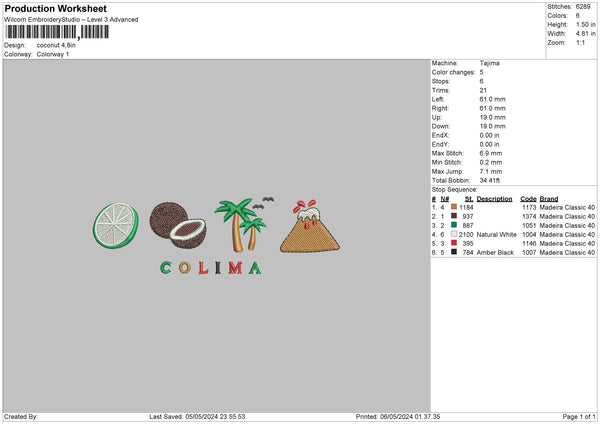Click the Trims value '21'
Viewport: 600px width, 424px height.
tap(483, 90)
